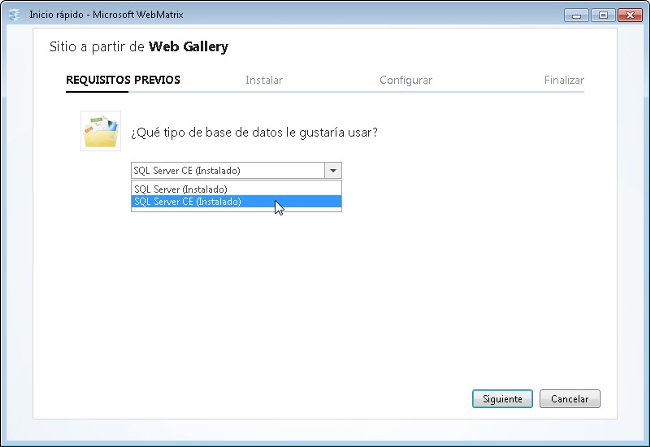Click the step progress bar under REQUISITOS PREVIOS
The height and width of the screenshot is (447, 650).
coord(97,92)
